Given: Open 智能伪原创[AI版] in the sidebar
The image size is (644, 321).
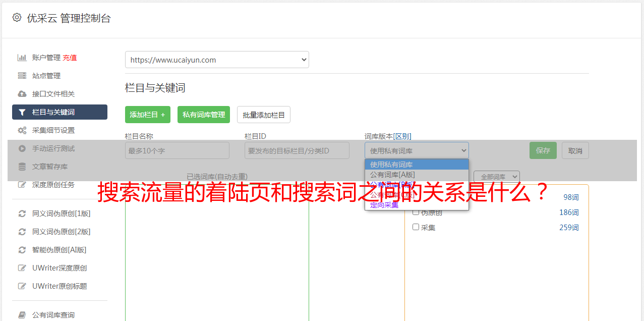Looking at the screenshot, I should tap(60, 250).
